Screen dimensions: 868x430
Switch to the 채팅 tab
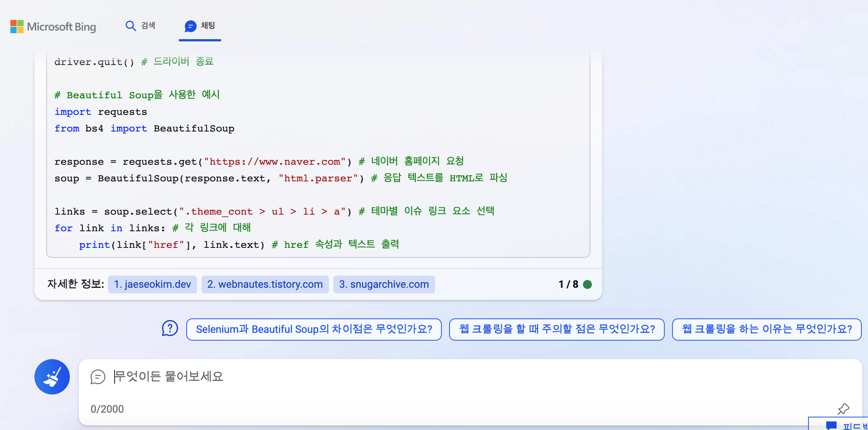coord(208,26)
